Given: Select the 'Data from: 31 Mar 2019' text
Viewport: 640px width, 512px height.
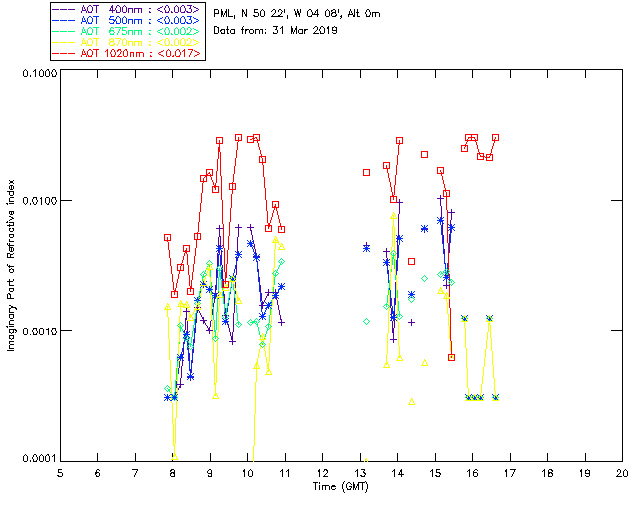Looking at the screenshot, I should [x=276, y=30].
